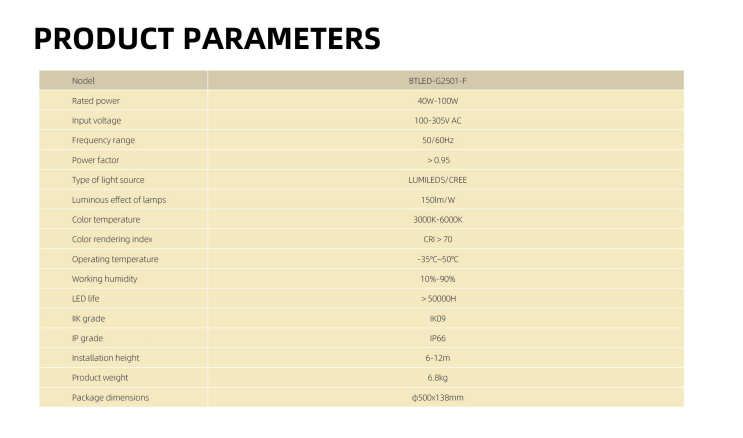Click the Frequency range label
This screenshot has width=743, height=438.
coord(103,140)
